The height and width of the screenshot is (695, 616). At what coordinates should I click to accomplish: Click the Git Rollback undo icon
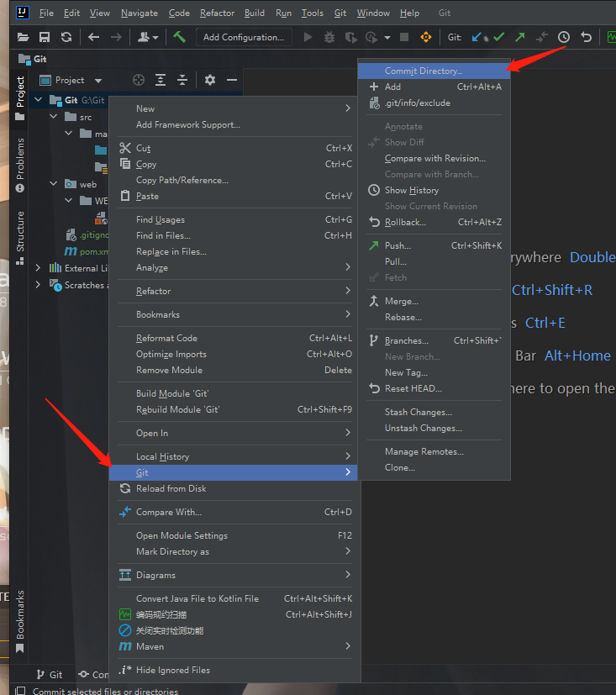(586, 37)
